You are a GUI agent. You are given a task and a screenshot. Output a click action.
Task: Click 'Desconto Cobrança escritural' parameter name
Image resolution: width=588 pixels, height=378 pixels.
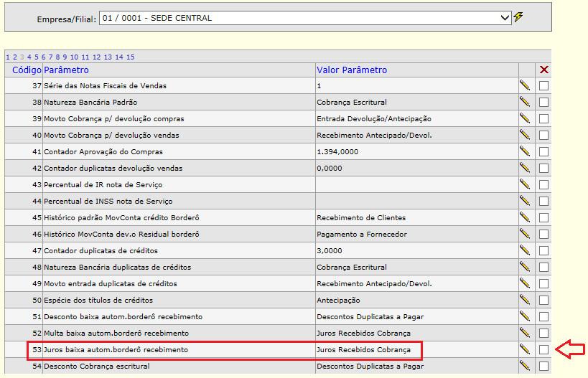click(x=97, y=366)
